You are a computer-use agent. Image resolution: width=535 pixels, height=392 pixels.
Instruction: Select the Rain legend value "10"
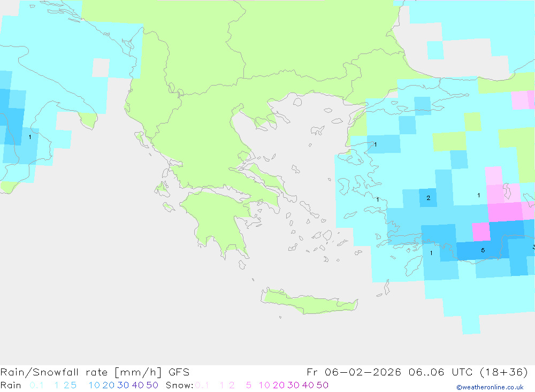click(94, 385)
